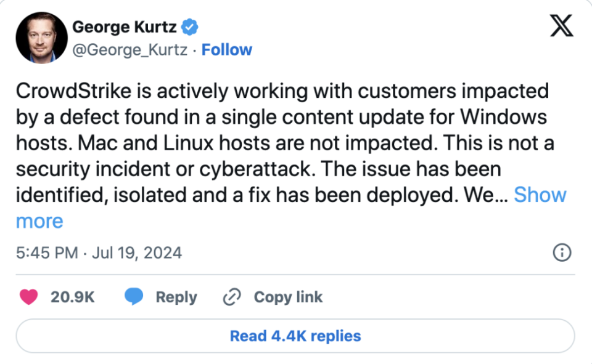
Task: Click the blue verified badge
Action: (191, 27)
